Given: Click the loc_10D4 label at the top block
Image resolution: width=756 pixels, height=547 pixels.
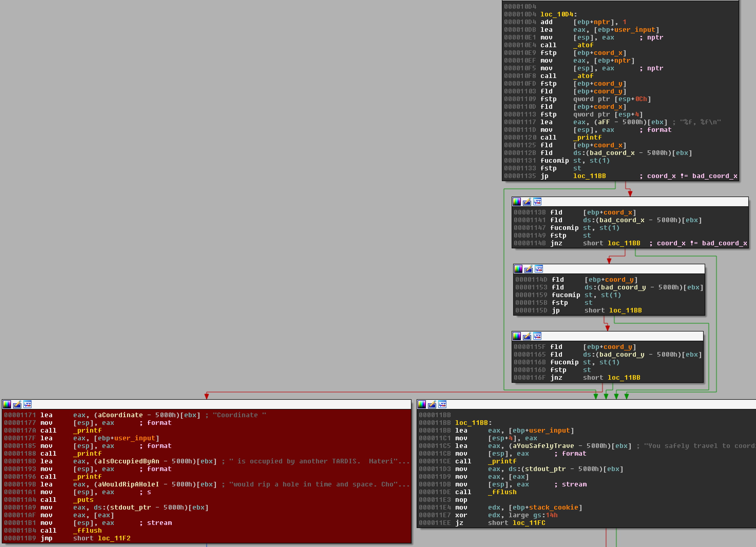Looking at the screenshot, I should tap(557, 14).
